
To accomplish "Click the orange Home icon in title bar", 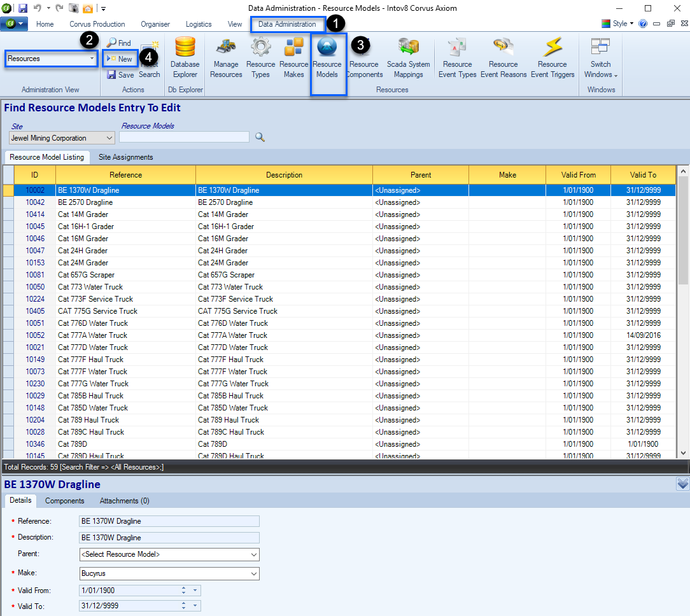I will tap(88, 8).
